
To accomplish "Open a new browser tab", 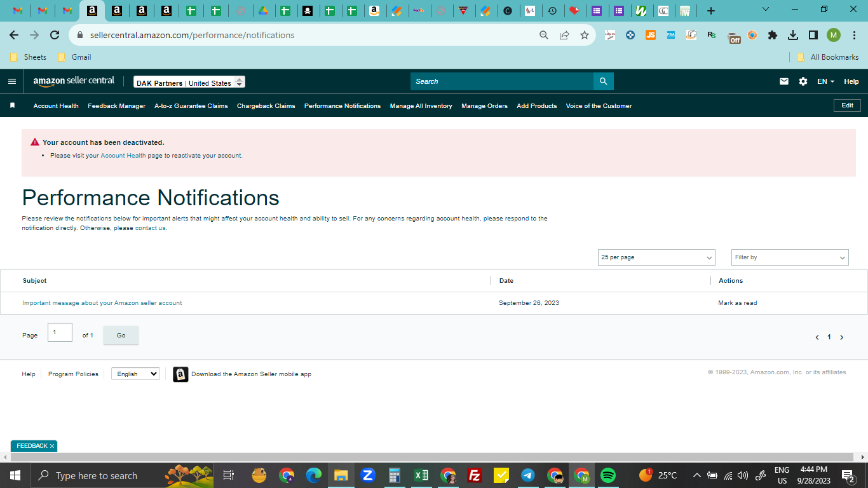I will click(711, 11).
